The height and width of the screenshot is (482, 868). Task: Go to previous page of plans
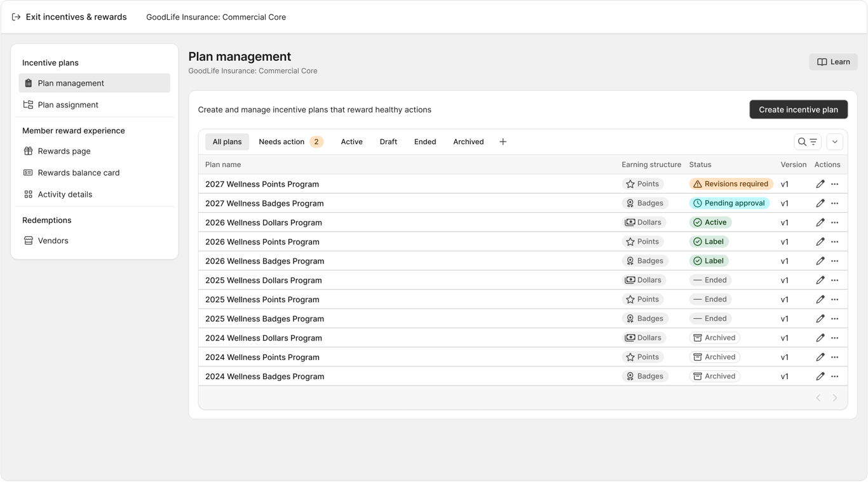(818, 398)
